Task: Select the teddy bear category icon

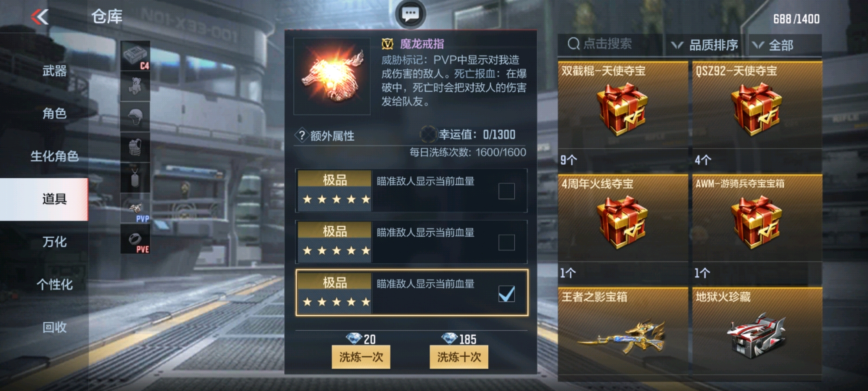Action: 135,86
